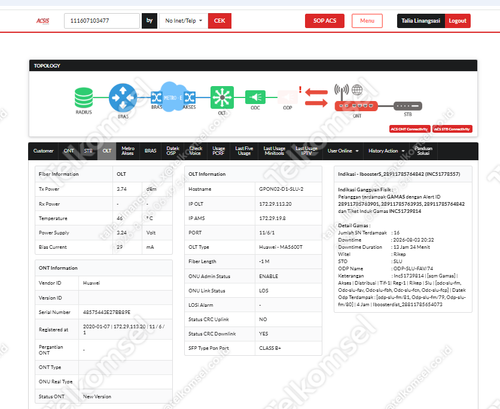Click the PORT value 11/6/1
Viewport: 500px width, 409px height.
(x=267, y=233)
